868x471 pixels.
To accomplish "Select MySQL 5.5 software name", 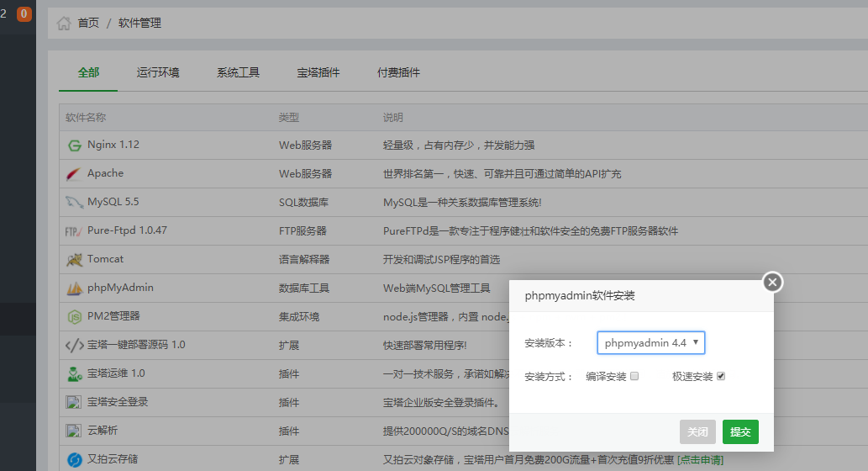I will [113, 202].
